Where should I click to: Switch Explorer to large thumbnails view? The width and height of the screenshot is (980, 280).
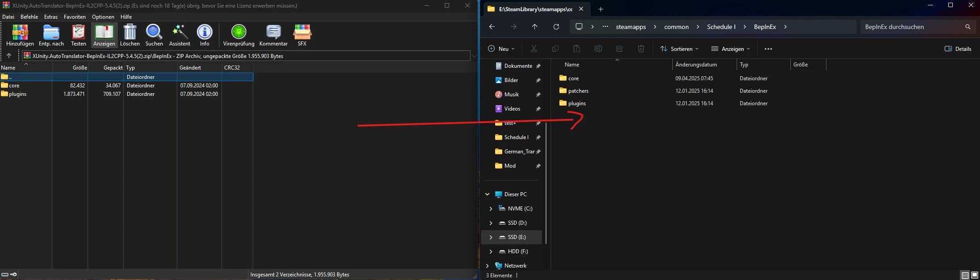[975, 275]
